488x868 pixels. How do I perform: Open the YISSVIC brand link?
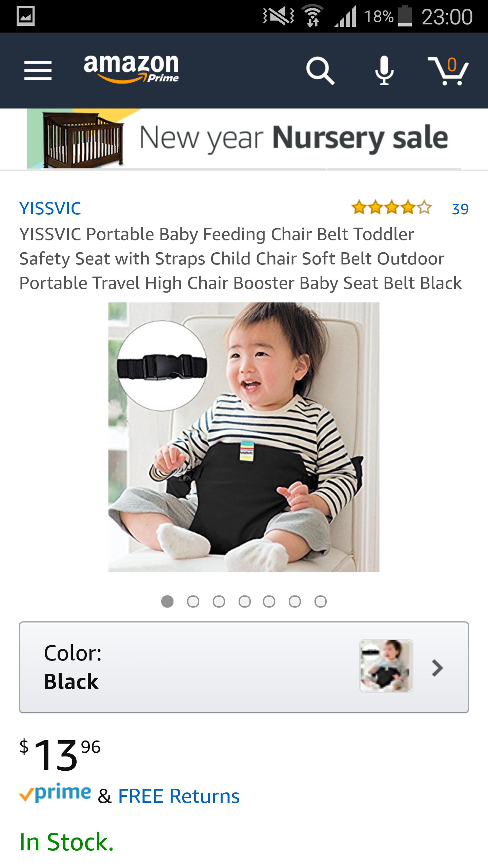click(x=50, y=208)
